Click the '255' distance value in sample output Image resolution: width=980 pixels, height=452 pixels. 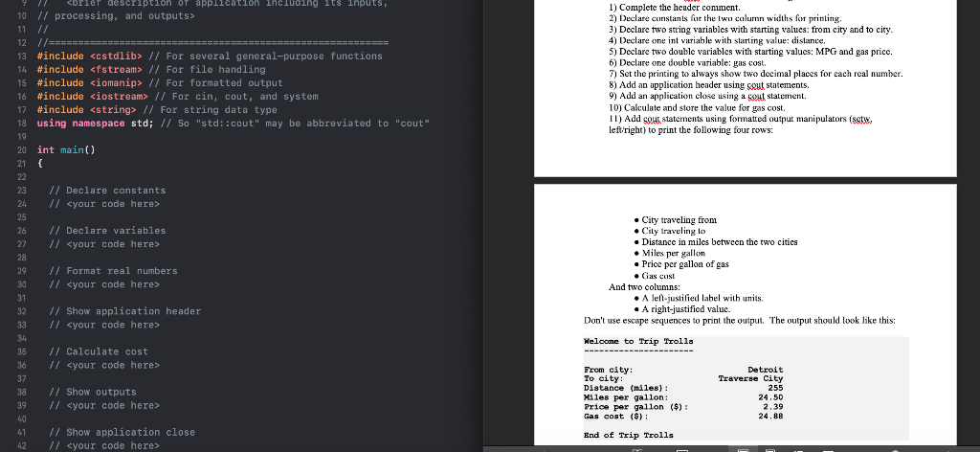click(775, 388)
